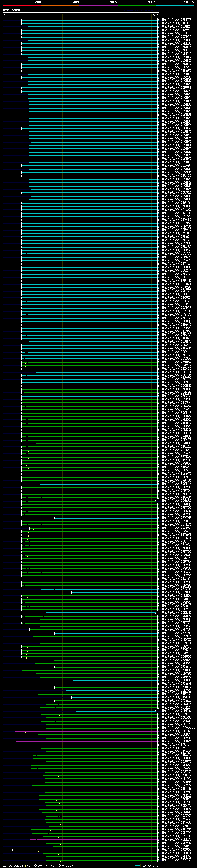
Task: Select hit label UniRef100_O24499
Action: coord(177,393)
